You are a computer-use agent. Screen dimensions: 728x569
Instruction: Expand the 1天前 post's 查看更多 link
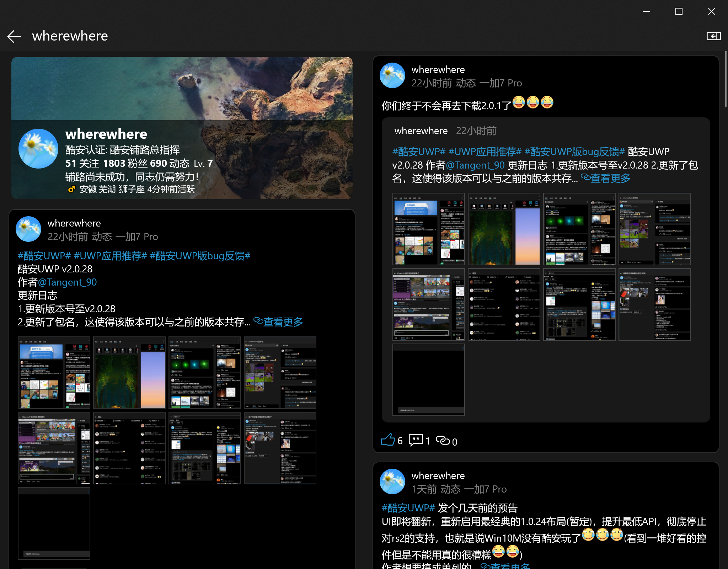[x=505, y=565]
